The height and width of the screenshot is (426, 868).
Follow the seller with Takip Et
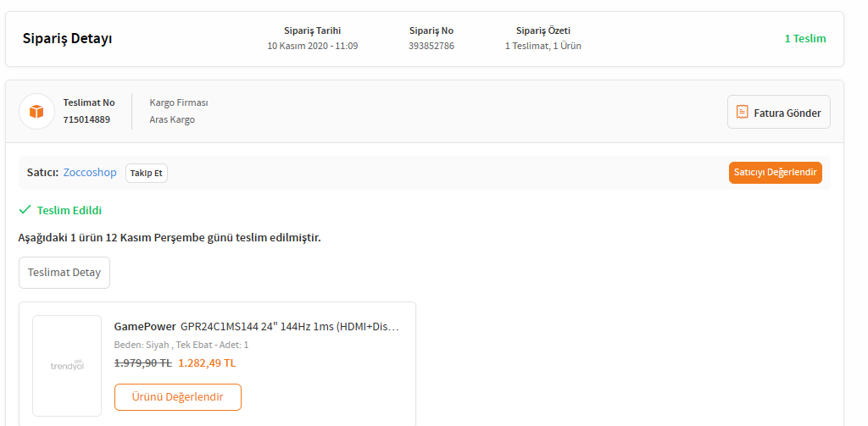coord(146,173)
